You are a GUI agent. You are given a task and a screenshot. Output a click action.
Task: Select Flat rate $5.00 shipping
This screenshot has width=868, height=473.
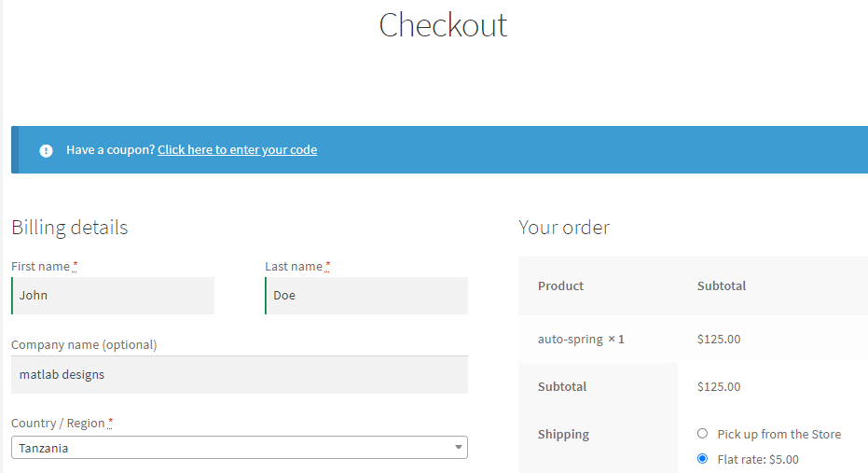click(702, 459)
